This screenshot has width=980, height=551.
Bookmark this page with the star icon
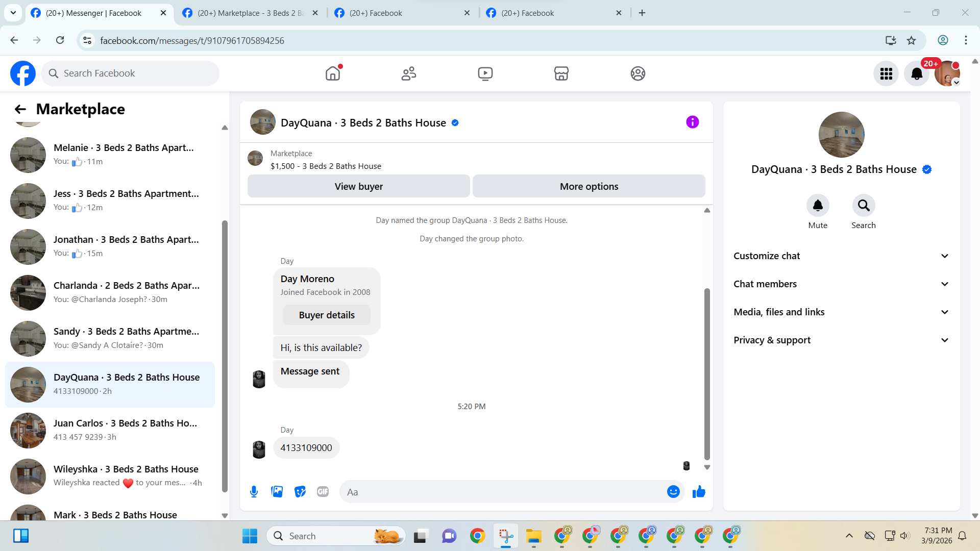[x=911, y=40]
